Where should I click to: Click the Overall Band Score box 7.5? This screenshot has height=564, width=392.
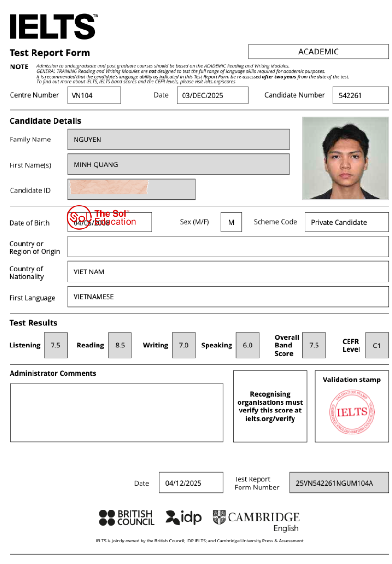(314, 345)
